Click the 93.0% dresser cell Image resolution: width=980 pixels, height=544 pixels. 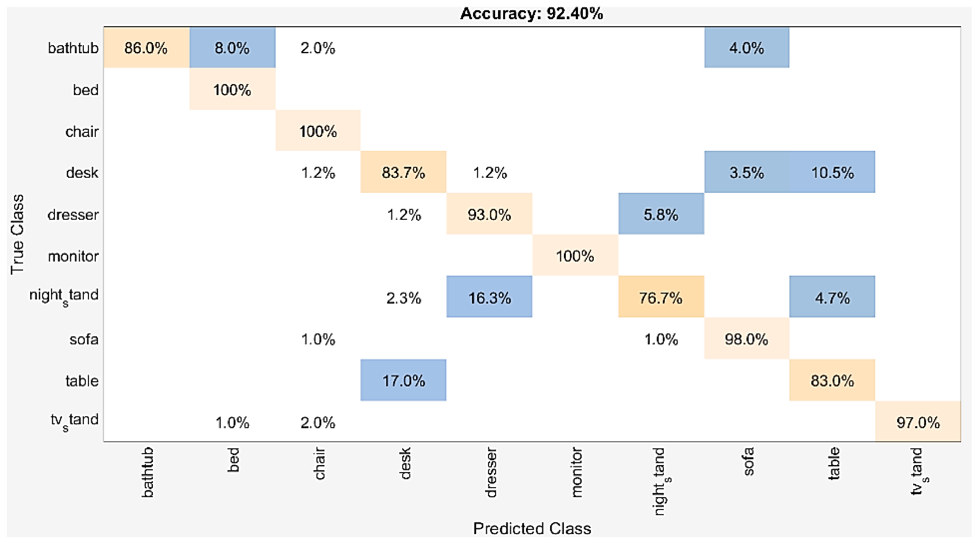click(489, 214)
